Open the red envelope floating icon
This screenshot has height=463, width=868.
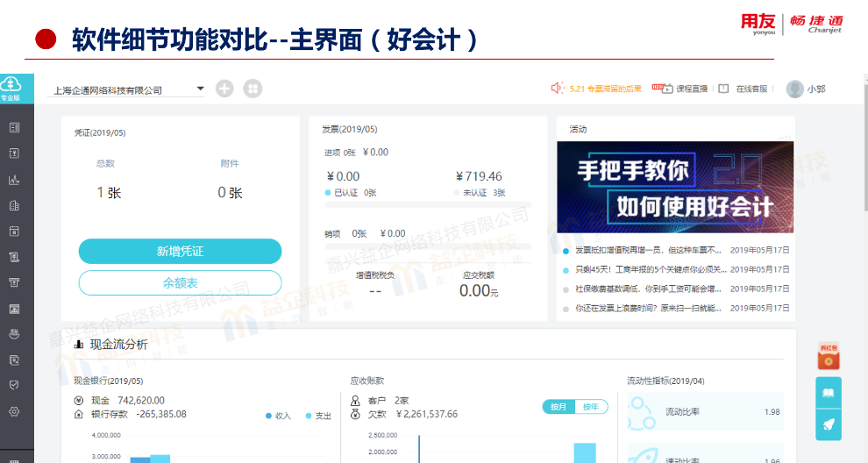click(829, 355)
